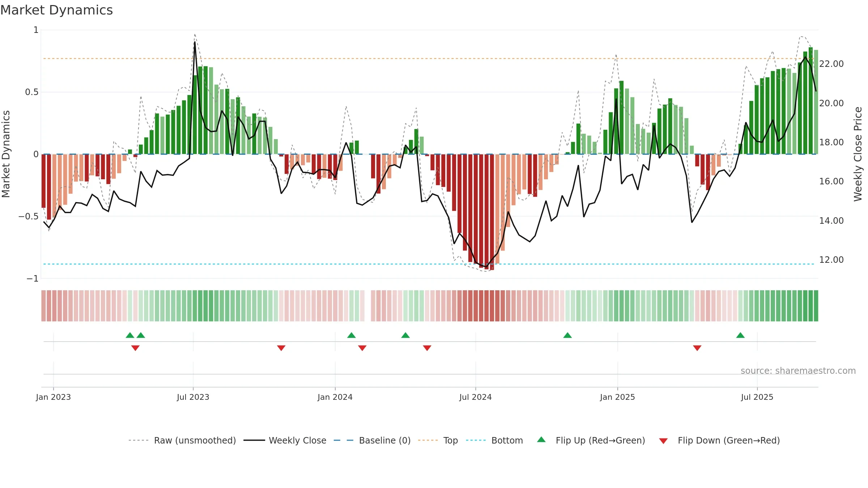Click the Jan 2025 x-axis label
868x488 pixels.
(618, 397)
